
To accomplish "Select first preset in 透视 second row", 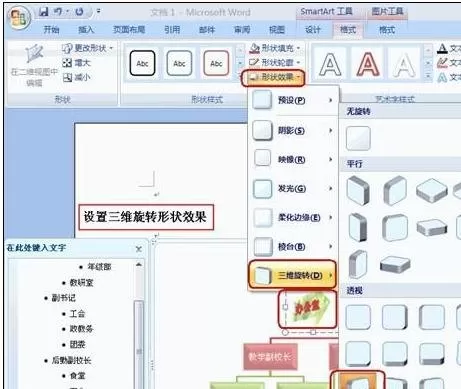I will tap(358, 354).
